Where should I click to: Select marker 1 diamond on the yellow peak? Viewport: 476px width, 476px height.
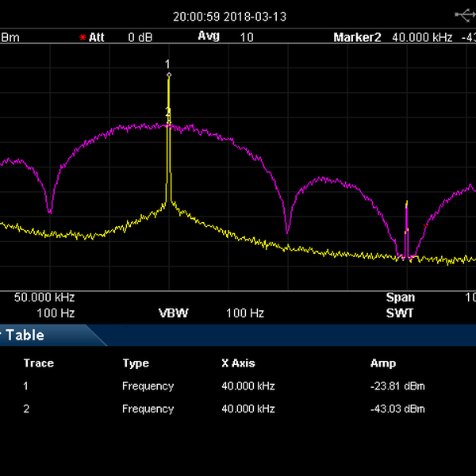click(x=168, y=75)
